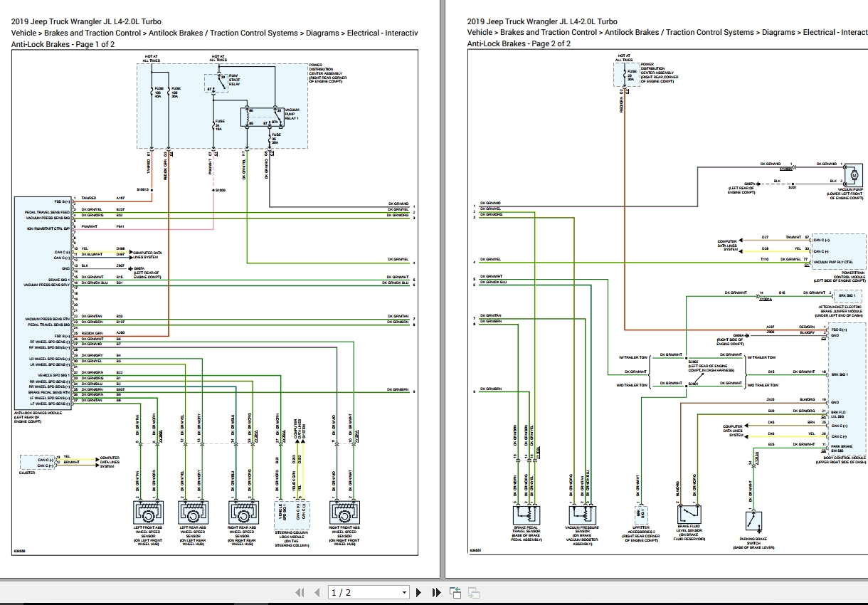
Task: Go to the previous page
Action: [316, 591]
